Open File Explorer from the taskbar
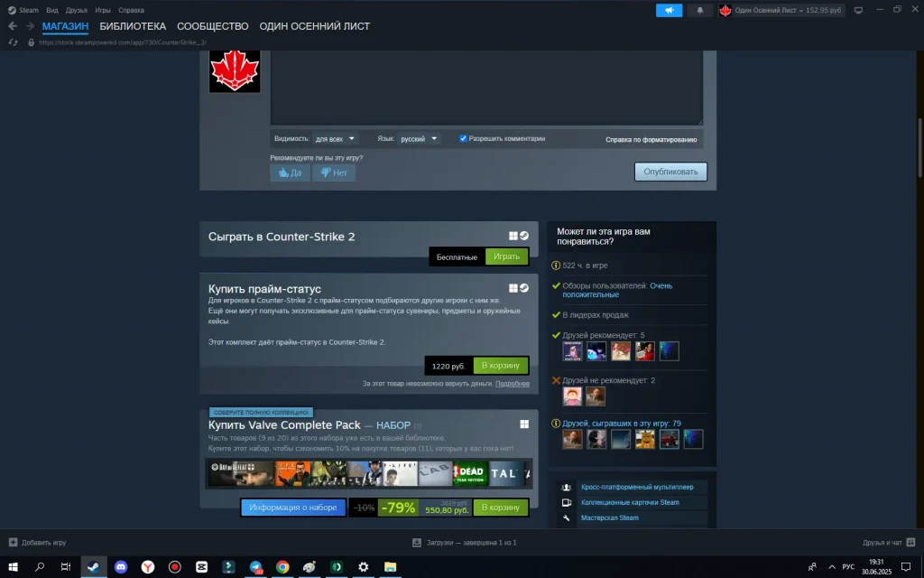 point(390,567)
